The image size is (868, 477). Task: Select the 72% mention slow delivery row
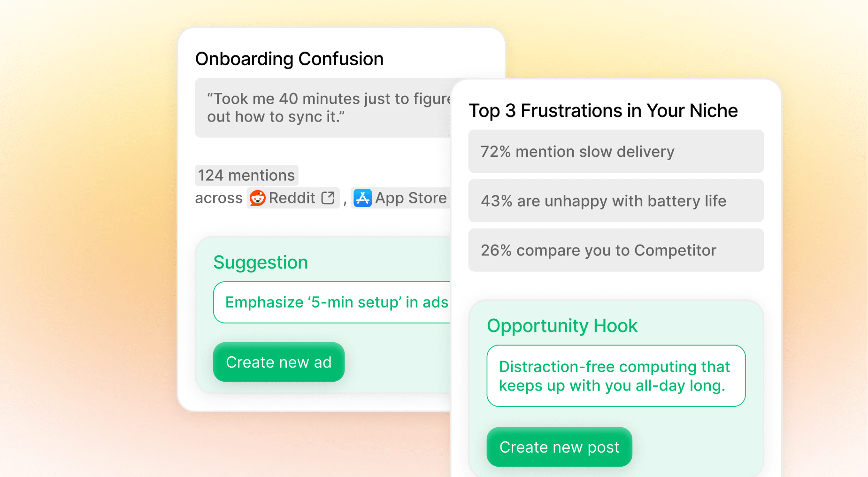coord(616,151)
